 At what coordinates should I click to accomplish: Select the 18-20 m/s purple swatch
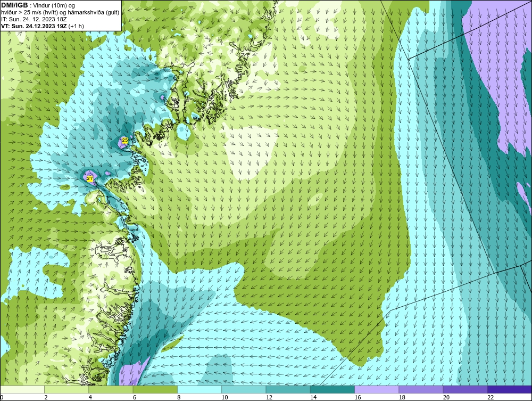click(x=421, y=389)
